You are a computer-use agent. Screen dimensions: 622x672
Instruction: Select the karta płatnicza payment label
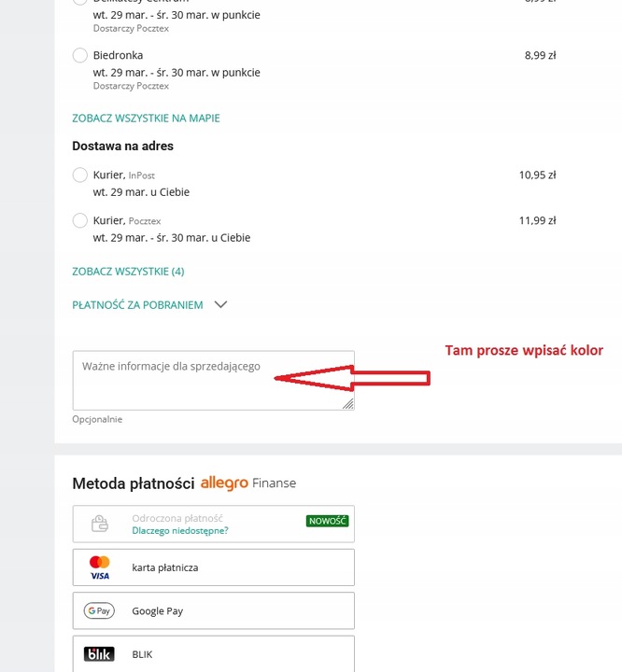pos(165,567)
